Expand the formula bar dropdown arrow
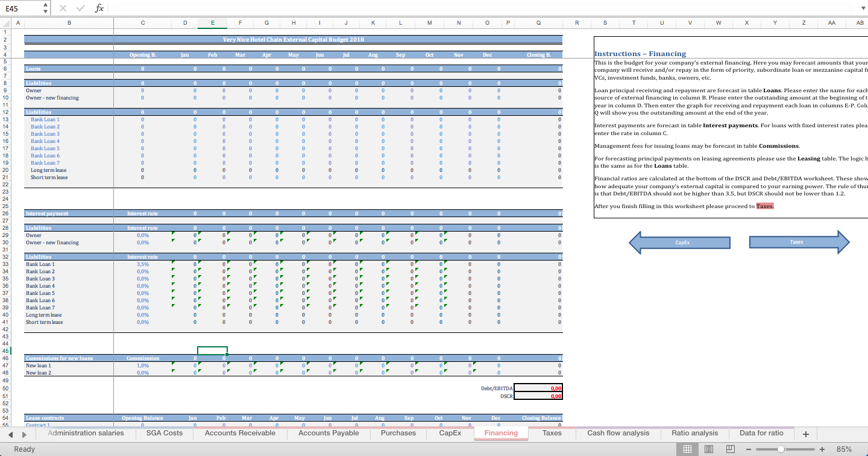Image resolution: width=868 pixels, height=456 pixels. [863, 8]
